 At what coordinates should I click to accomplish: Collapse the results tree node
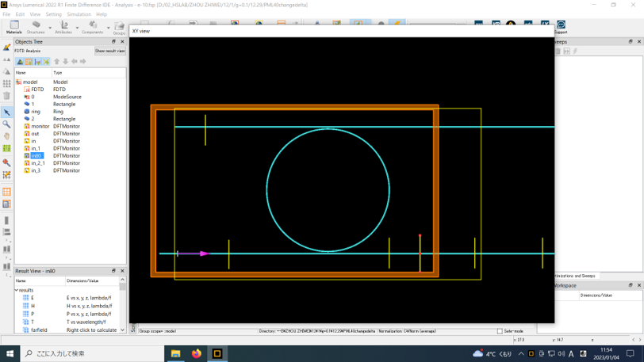click(x=17, y=290)
